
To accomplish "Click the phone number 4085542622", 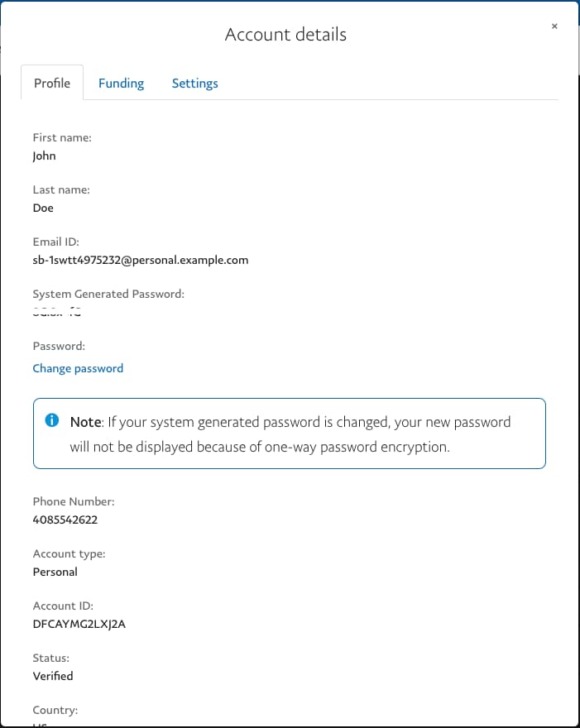I will pos(65,520).
